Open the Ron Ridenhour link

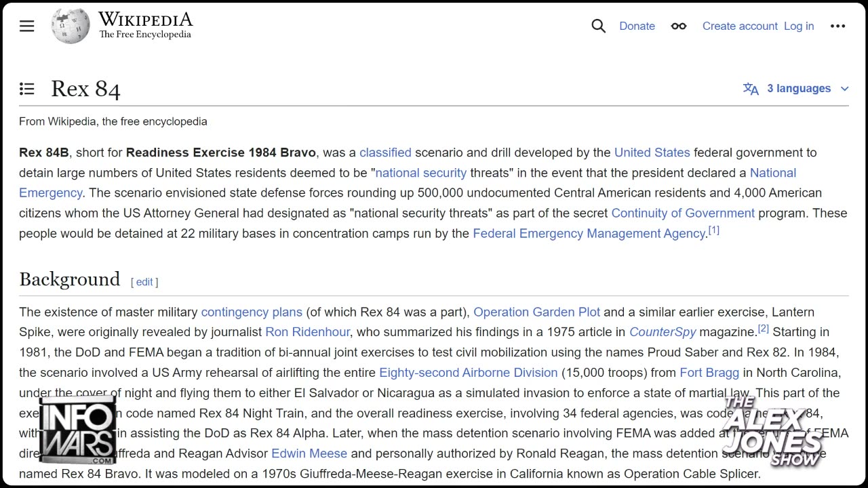click(x=307, y=332)
